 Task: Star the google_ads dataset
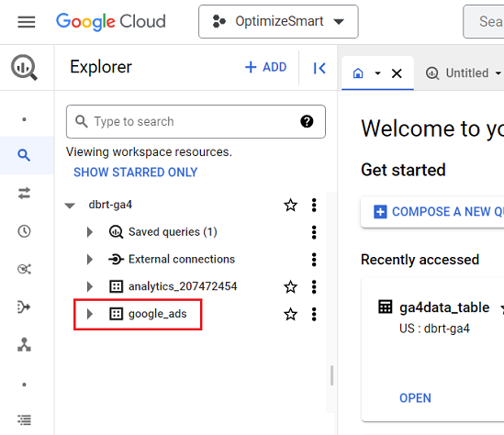coord(291,314)
